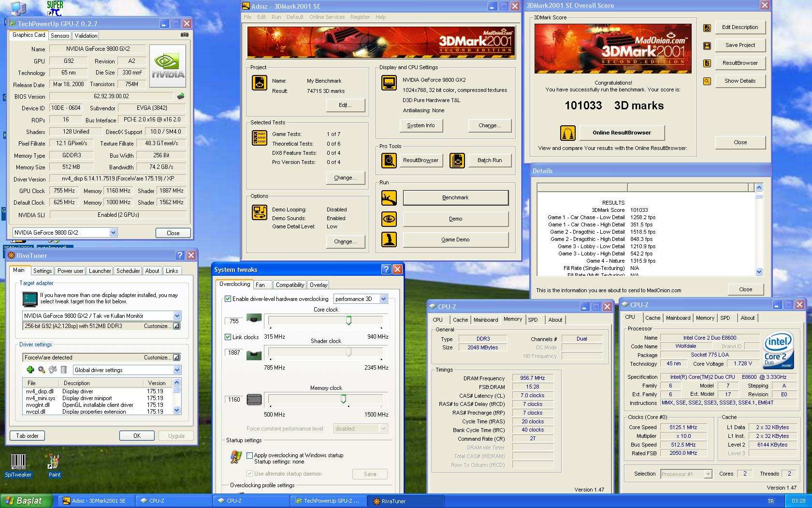
Task: Open the performance 3D dropdown
Action: (x=383, y=299)
